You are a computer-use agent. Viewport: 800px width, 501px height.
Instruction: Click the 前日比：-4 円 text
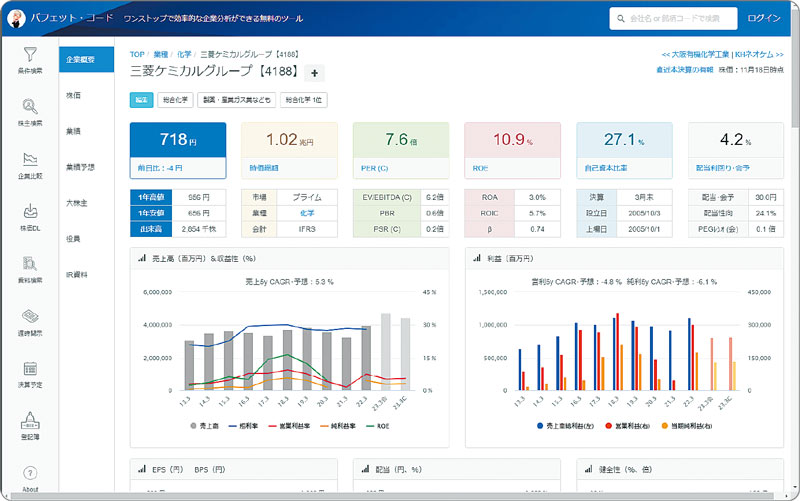(x=160, y=168)
